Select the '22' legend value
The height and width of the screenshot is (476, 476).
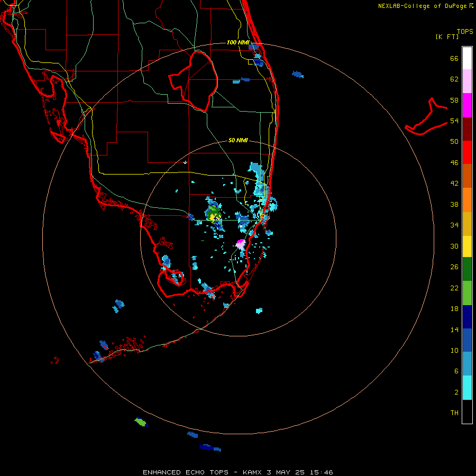454,288
